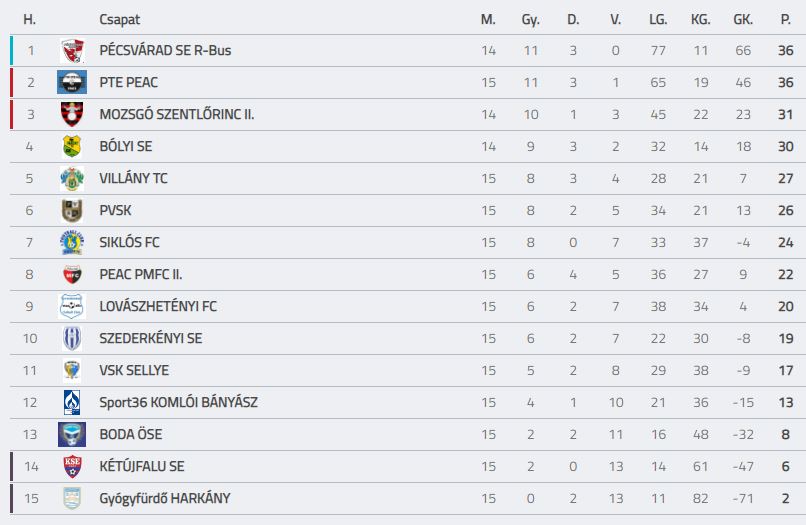The width and height of the screenshot is (806, 525).
Task: Click the LG. goals scored column header
Action: 658,20
